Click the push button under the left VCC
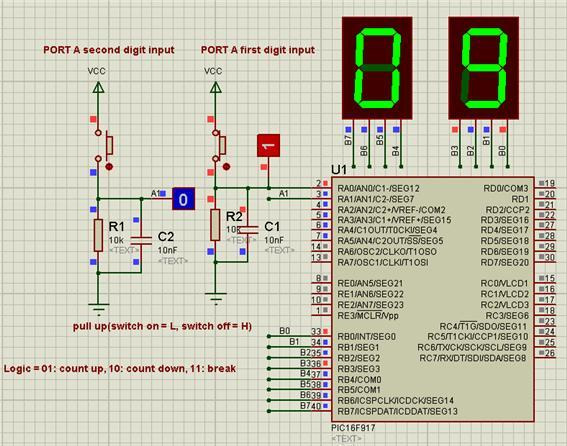 [104, 145]
